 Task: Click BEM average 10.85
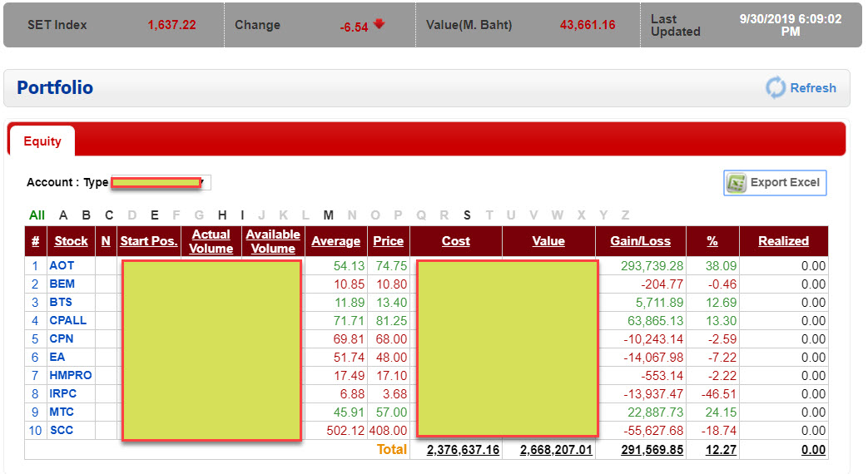pos(350,284)
